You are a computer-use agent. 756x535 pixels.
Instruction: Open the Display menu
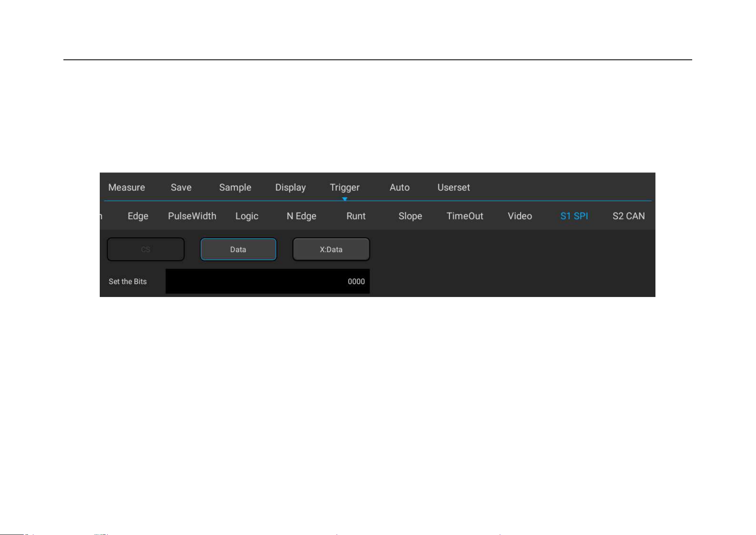[x=290, y=187]
